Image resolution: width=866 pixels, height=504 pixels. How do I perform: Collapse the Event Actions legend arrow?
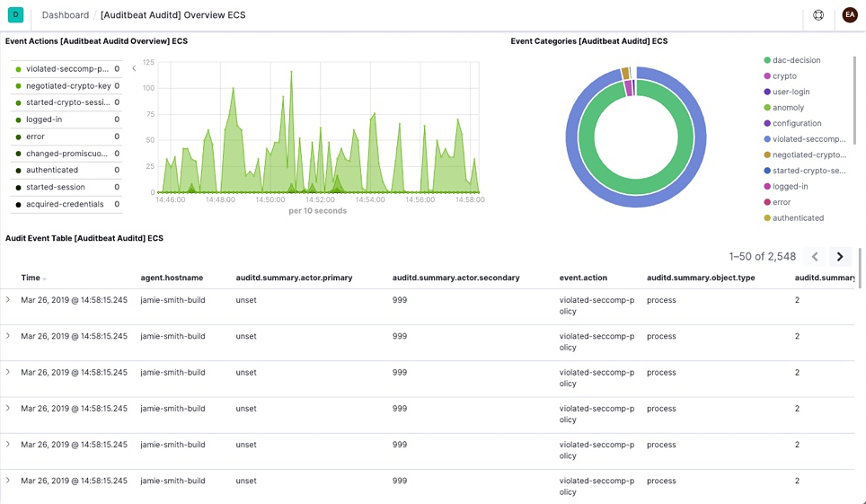tap(134, 68)
